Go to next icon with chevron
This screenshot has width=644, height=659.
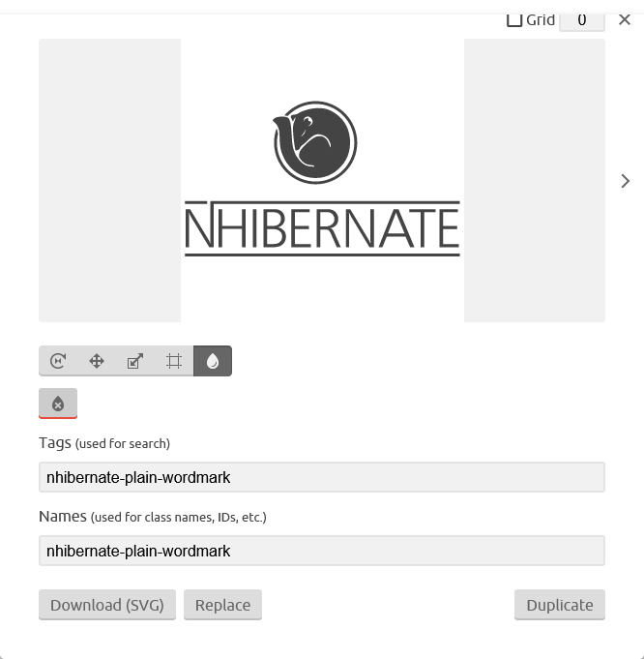click(625, 181)
